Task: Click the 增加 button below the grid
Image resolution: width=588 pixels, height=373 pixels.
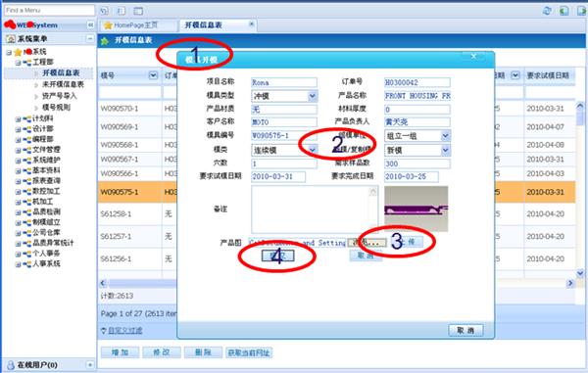Action: click(120, 352)
